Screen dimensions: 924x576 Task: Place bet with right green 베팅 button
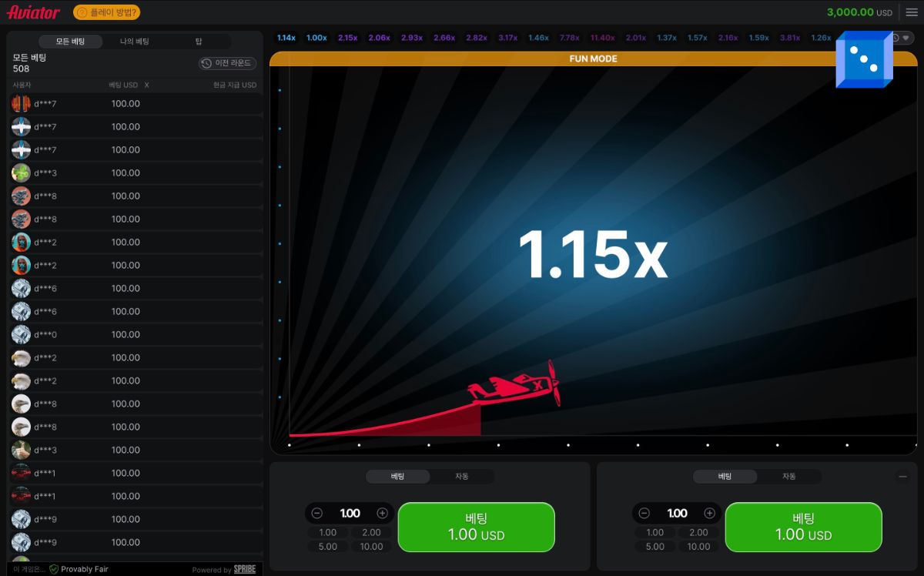click(803, 527)
